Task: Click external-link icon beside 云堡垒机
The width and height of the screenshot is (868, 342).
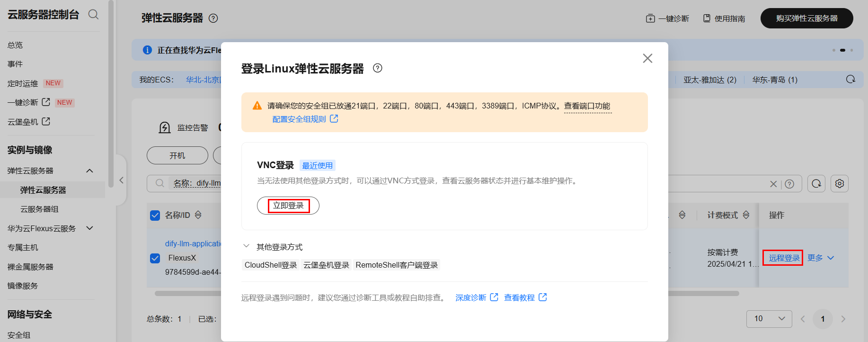Action: [x=46, y=121]
